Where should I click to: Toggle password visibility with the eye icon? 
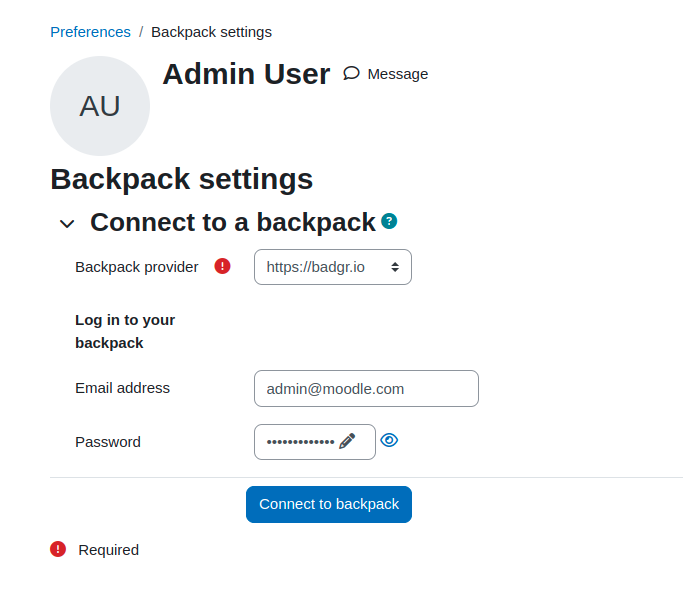pyautogui.click(x=389, y=440)
